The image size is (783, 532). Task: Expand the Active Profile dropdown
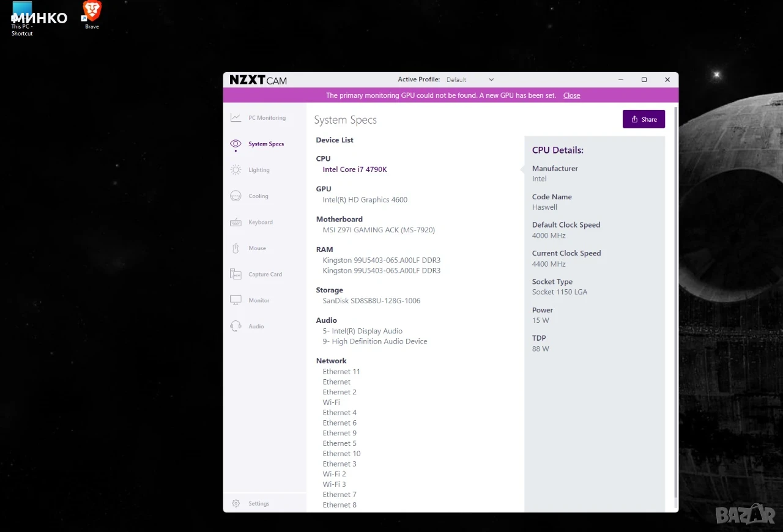469,79
